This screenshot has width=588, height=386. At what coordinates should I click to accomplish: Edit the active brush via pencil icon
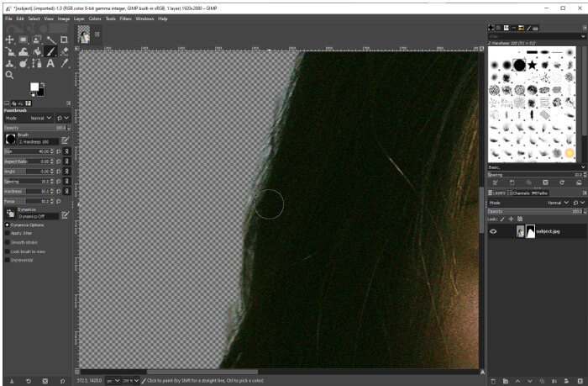tap(65, 140)
